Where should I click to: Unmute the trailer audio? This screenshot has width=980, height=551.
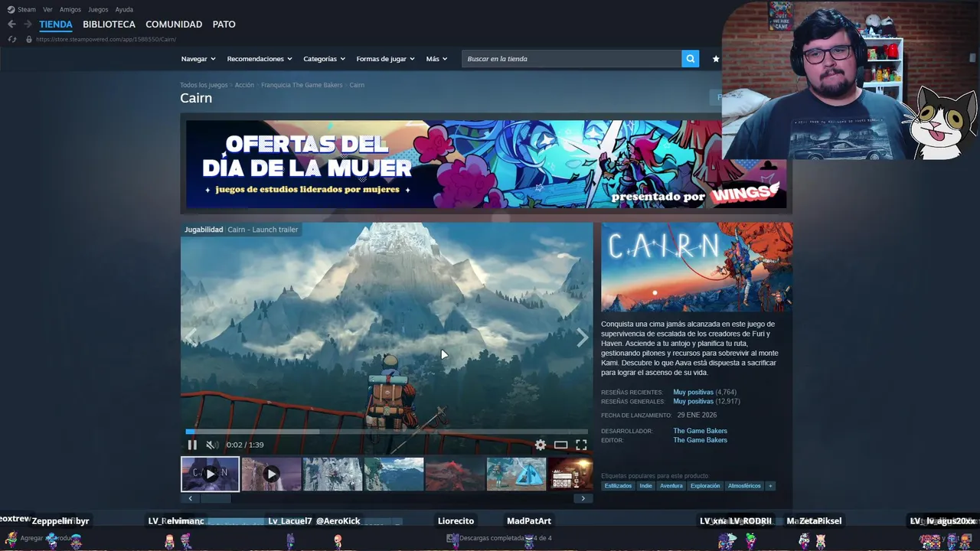click(x=212, y=445)
